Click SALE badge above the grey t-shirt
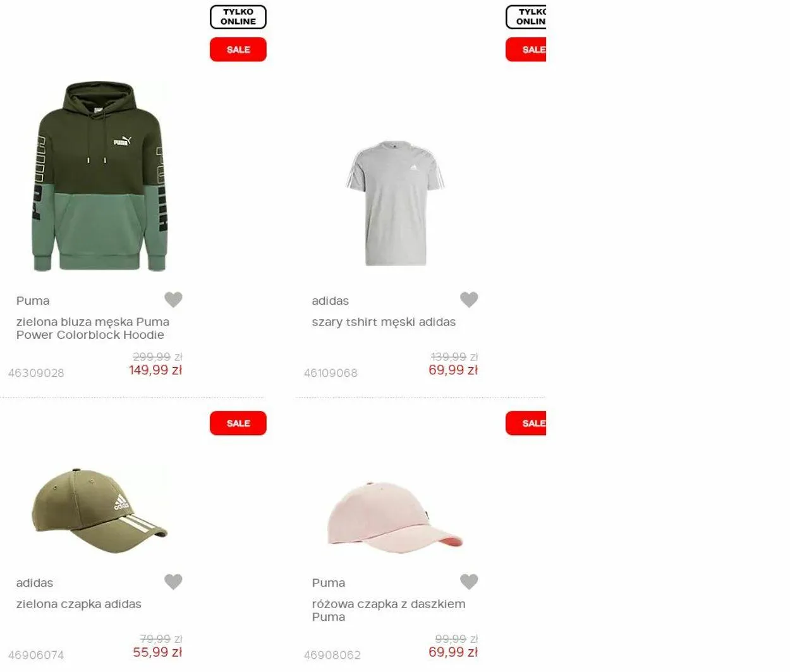This screenshot has width=790, height=672. (526, 49)
